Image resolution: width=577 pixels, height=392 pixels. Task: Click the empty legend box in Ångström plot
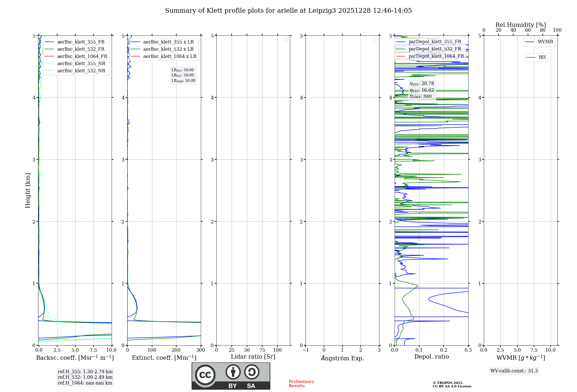(x=375, y=40)
